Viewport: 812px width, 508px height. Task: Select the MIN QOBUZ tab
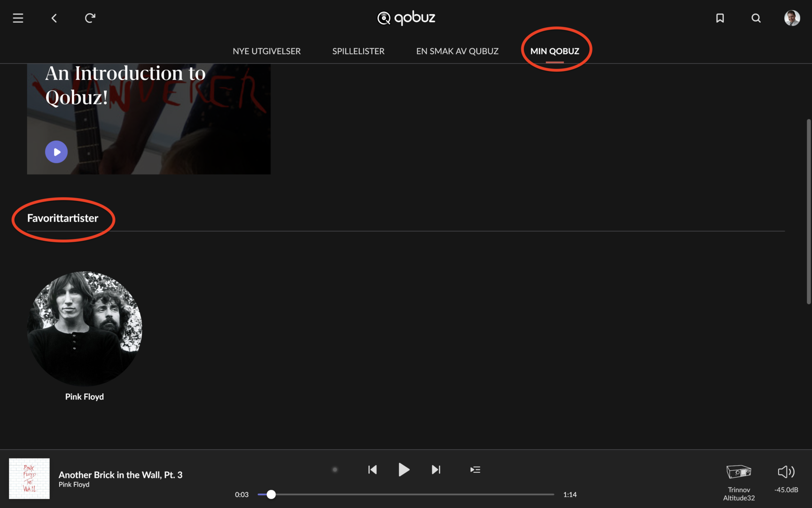(x=554, y=51)
